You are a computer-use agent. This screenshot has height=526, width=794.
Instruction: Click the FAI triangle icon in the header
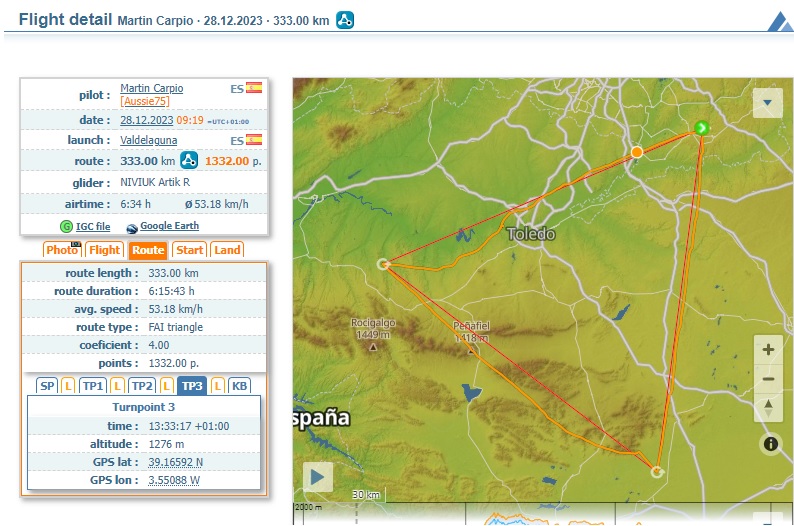pyautogui.click(x=344, y=20)
